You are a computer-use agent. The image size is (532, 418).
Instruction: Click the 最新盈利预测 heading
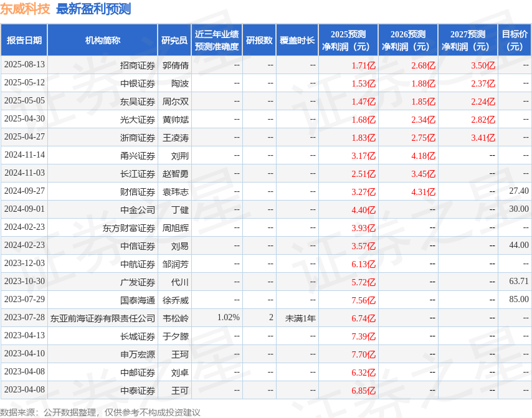click(x=93, y=9)
